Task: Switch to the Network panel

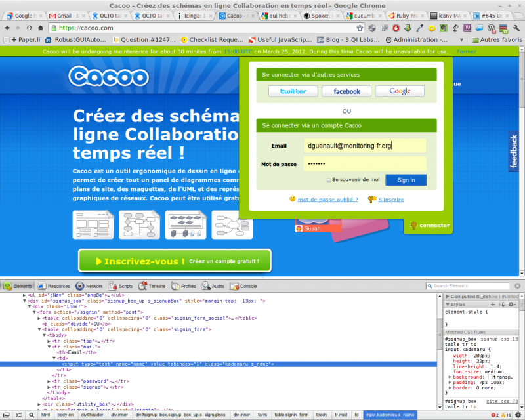Action: pos(89,286)
